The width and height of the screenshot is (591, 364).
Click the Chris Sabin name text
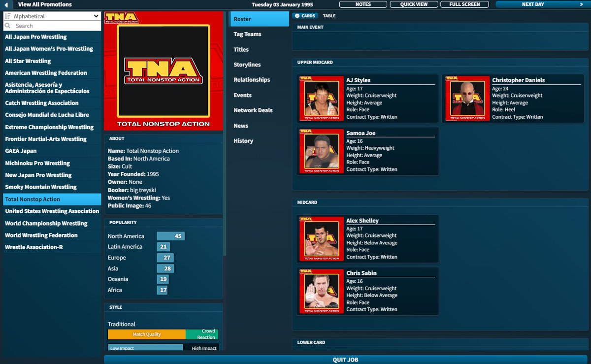(361, 273)
